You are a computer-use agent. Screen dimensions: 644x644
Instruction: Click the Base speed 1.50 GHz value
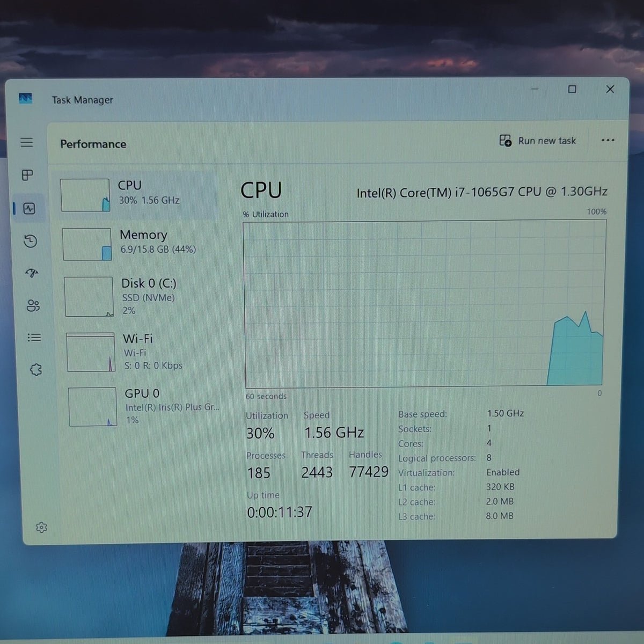pos(506,413)
